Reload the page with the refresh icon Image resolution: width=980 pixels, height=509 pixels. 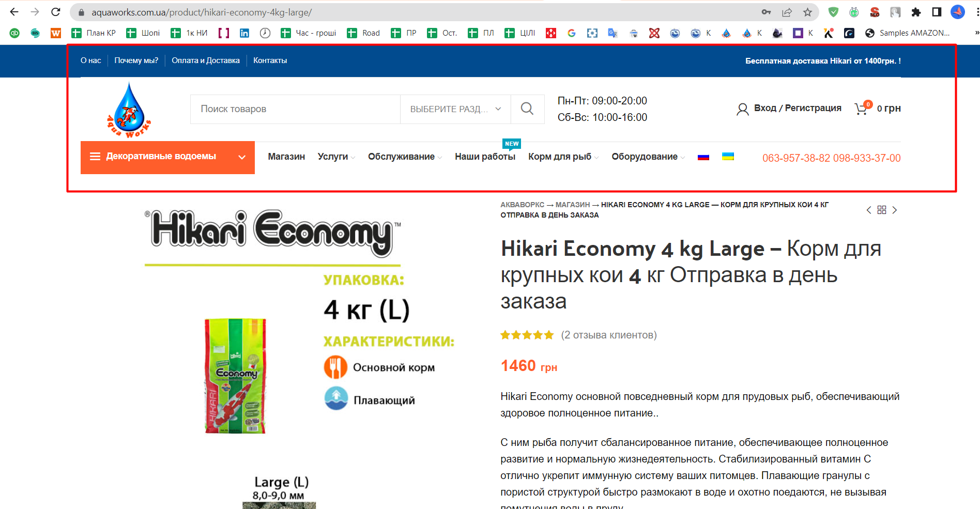click(56, 12)
